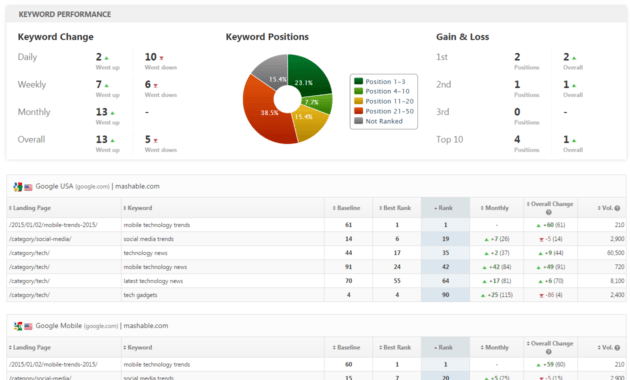Click the social media trends keyword in Google USA

click(149, 239)
